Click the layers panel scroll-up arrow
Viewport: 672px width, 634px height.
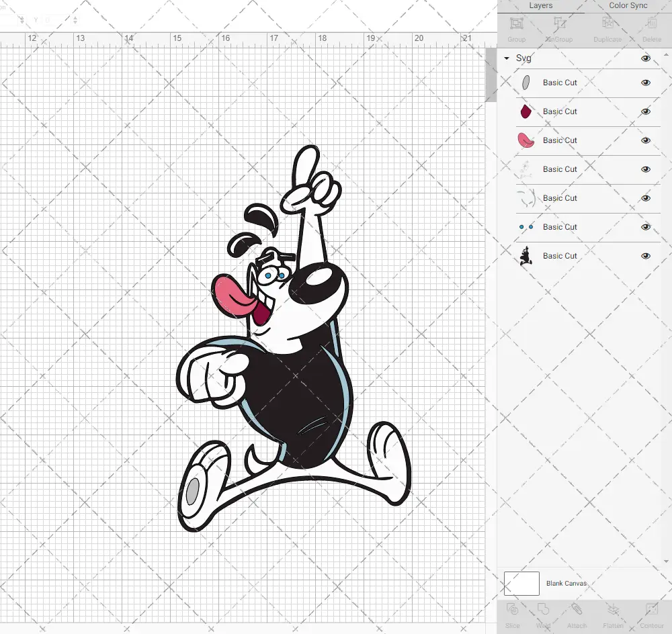click(x=665, y=55)
